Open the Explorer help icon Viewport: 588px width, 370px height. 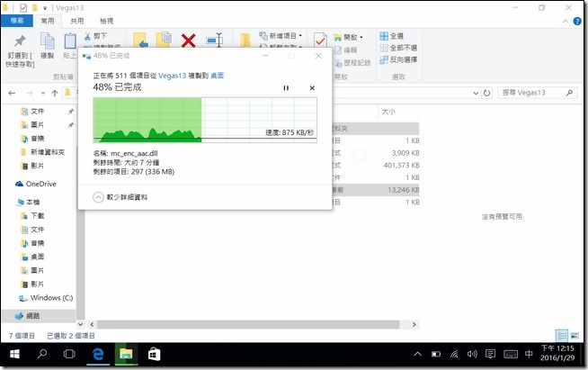(x=577, y=22)
